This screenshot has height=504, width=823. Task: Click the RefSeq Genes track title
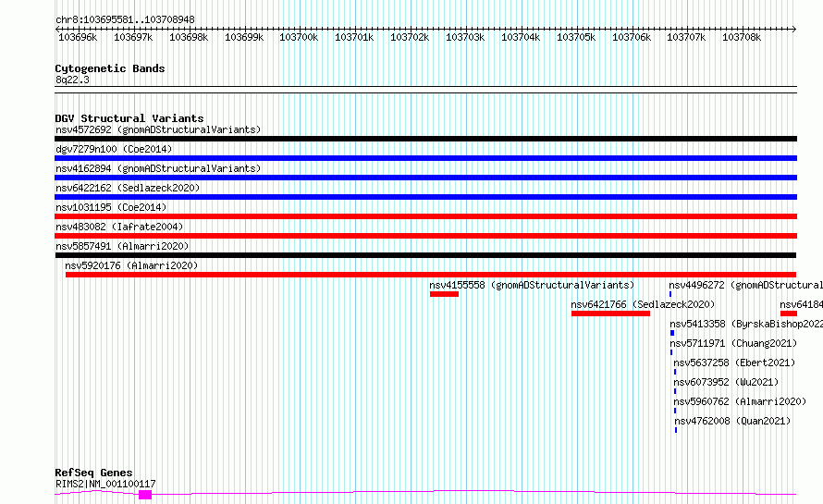(93, 473)
